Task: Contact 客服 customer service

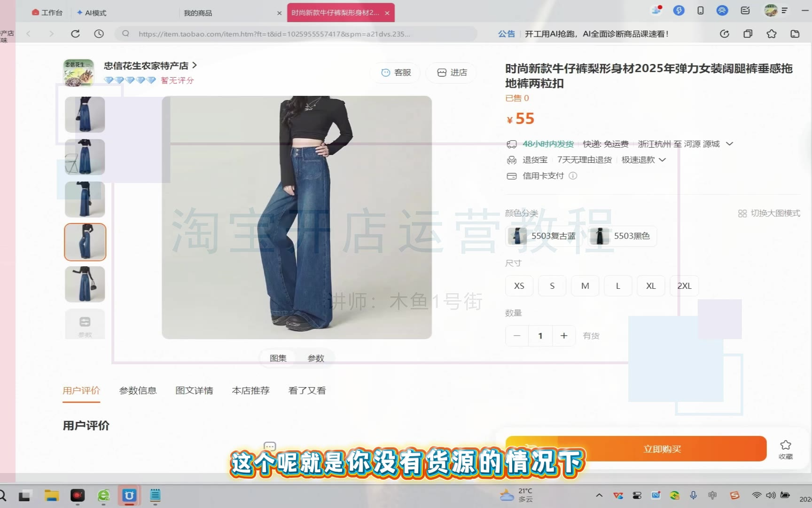Action: [396, 72]
